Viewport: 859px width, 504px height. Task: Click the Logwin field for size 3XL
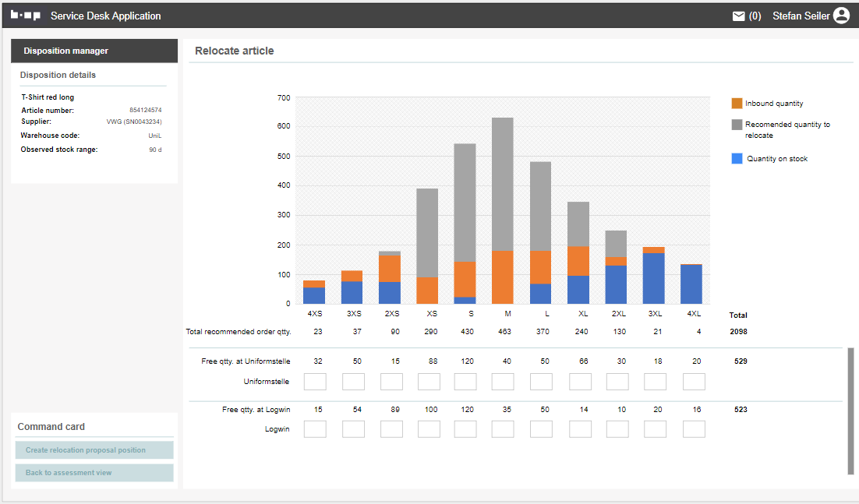[655, 429]
